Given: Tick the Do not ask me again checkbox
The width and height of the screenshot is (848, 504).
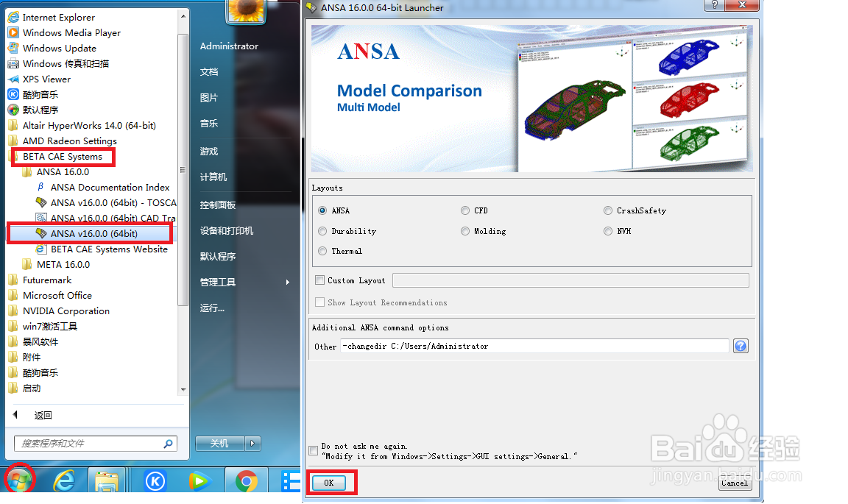Looking at the screenshot, I should (313, 451).
